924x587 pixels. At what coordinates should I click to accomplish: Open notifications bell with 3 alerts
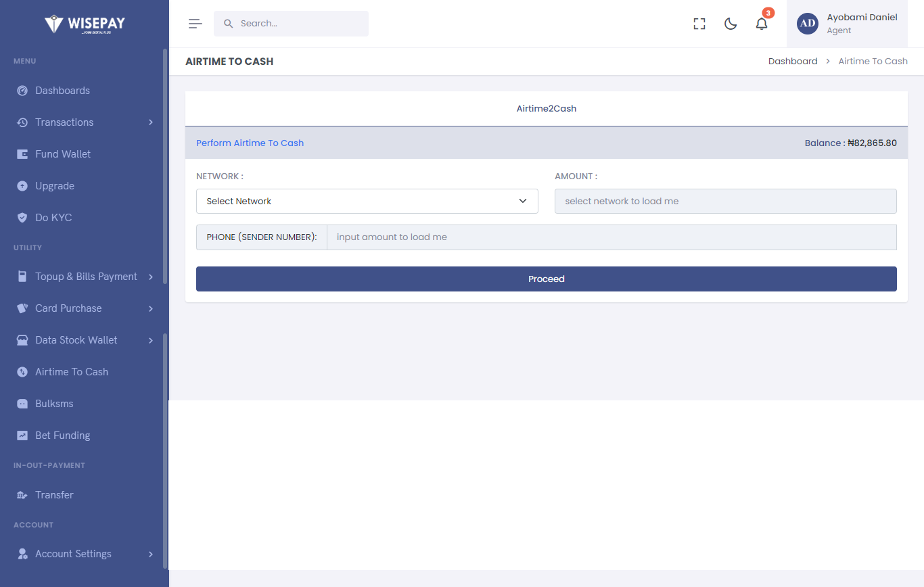pyautogui.click(x=762, y=24)
